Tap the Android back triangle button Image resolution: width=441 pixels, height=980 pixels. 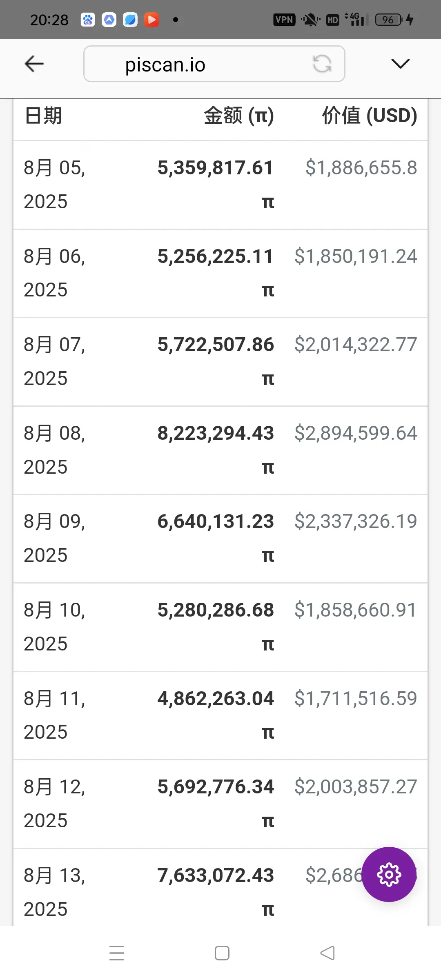[327, 953]
